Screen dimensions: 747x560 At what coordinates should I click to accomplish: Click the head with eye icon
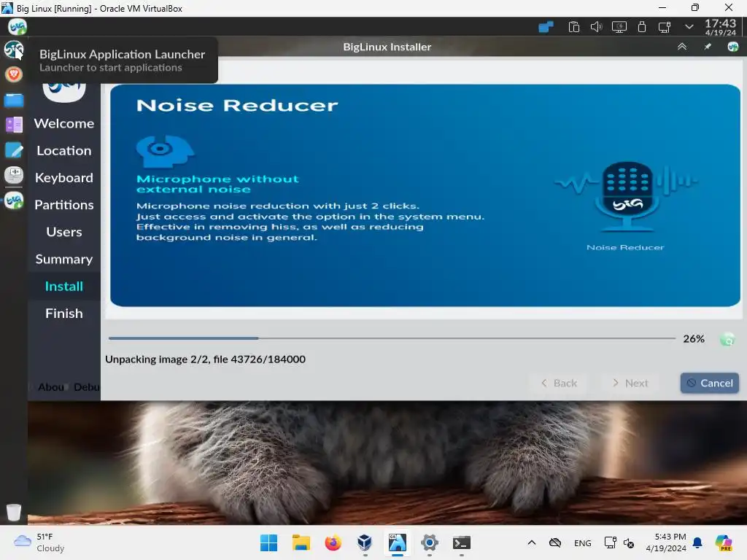click(x=164, y=151)
